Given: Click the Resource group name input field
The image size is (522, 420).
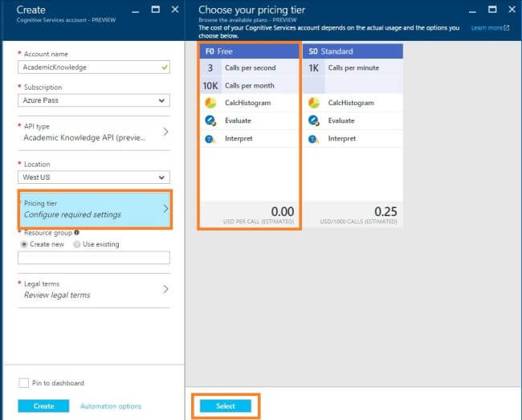Looking at the screenshot, I should (x=94, y=258).
